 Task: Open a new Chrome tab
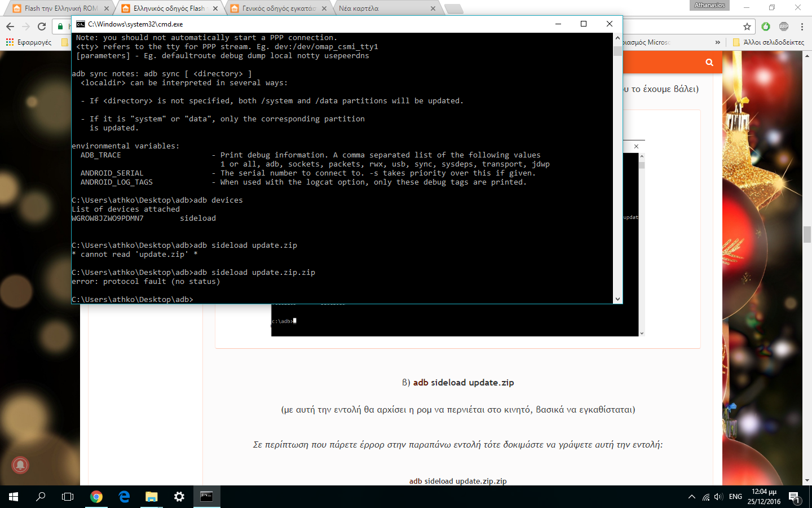point(454,8)
